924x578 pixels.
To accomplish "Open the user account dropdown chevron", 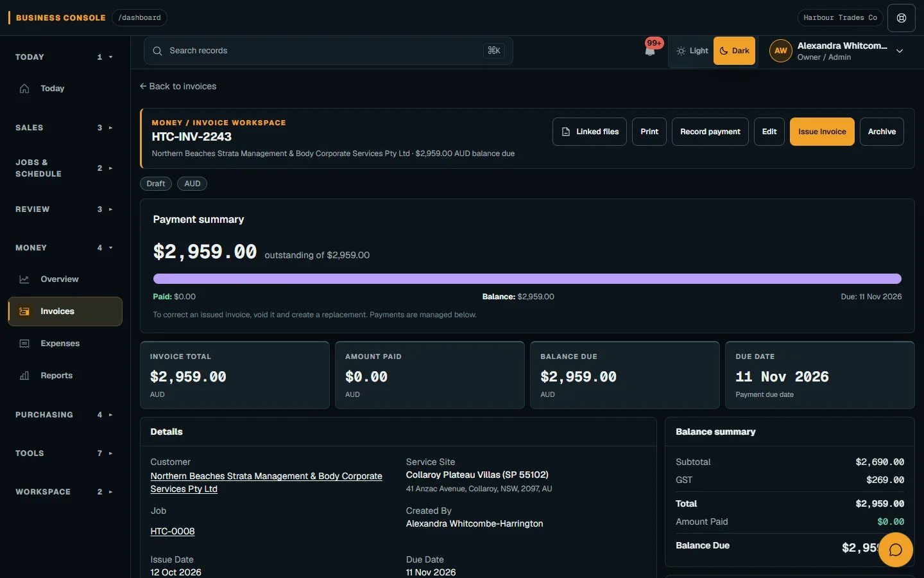I will pos(900,51).
